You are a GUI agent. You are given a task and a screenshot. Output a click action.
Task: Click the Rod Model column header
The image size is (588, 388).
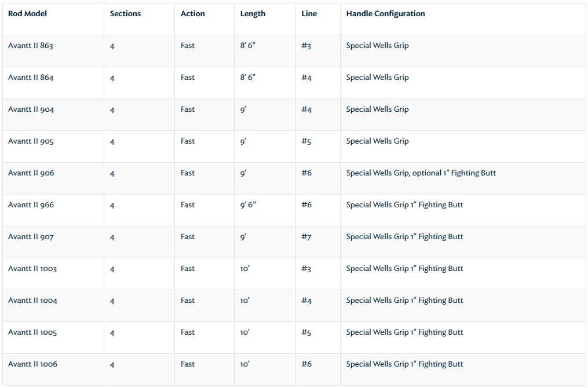tap(27, 14)
